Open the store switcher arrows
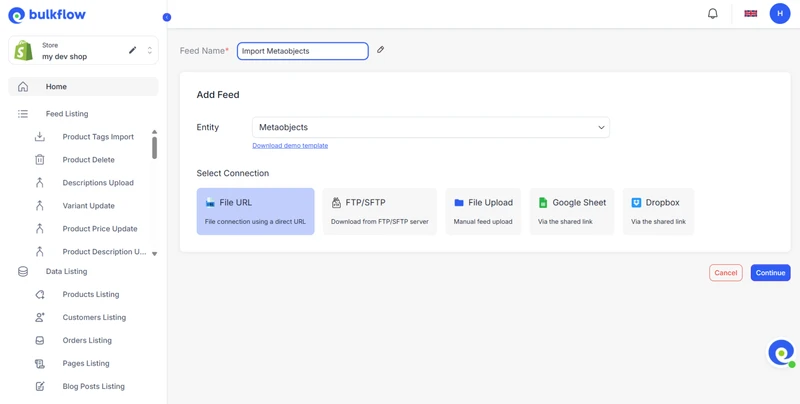800x404 pixels. pyautogui.click(x=149, y=50)
